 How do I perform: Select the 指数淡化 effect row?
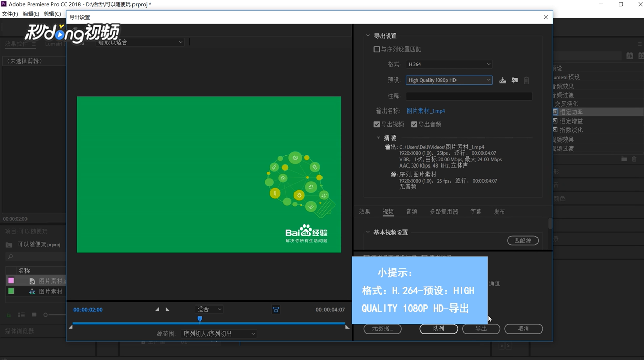[x=598, y=130]
